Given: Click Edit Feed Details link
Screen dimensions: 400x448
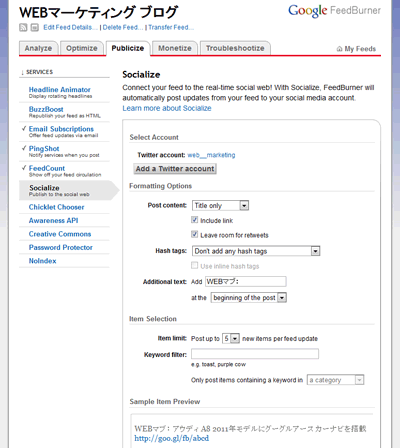Looking at the screenshot, I should click(70, 27).
